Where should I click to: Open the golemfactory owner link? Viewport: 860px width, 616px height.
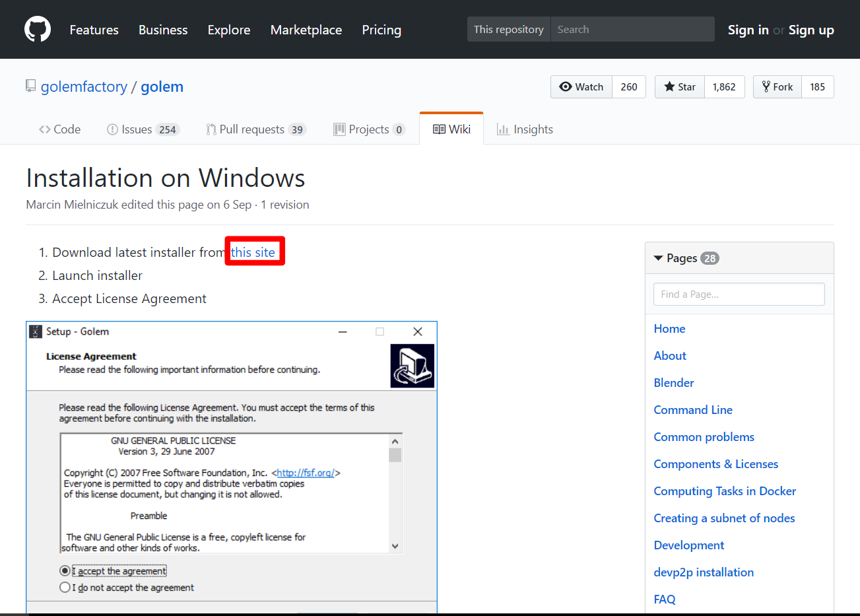coord(84,86)
